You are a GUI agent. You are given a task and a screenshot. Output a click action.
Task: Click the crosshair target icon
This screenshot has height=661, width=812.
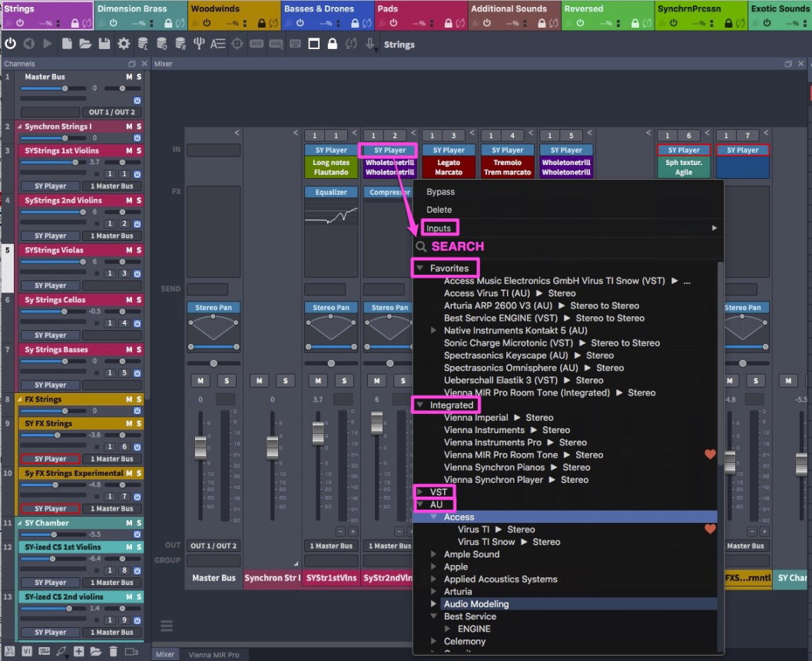(237, 44)
